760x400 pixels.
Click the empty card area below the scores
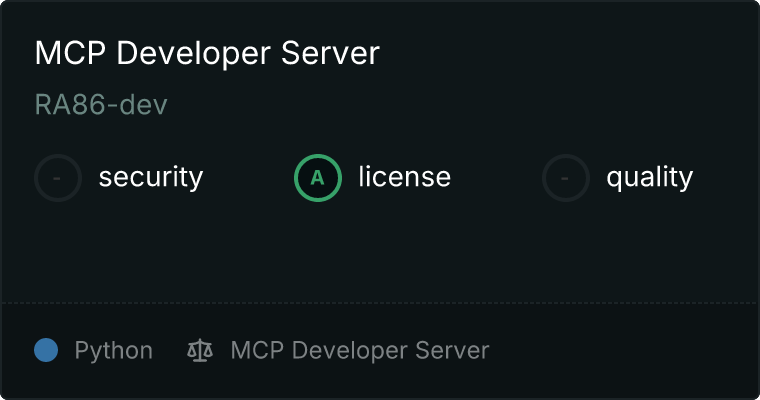(380, 250)
